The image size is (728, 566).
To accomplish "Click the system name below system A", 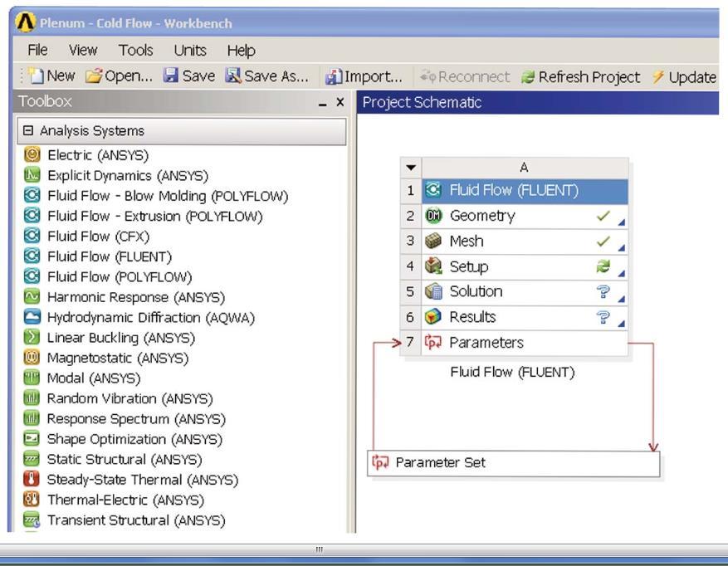I will tap(512, 372).
